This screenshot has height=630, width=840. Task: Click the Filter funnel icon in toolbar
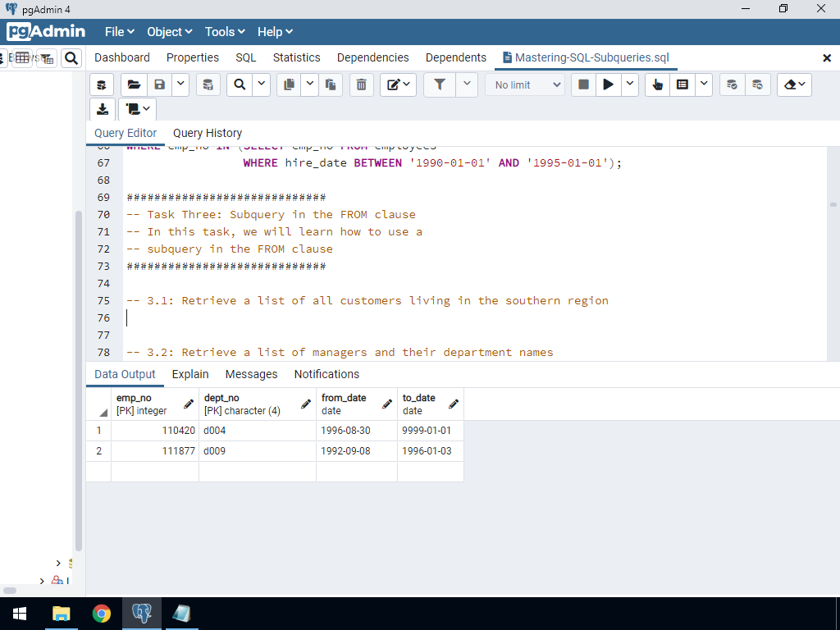click(439, 84)
